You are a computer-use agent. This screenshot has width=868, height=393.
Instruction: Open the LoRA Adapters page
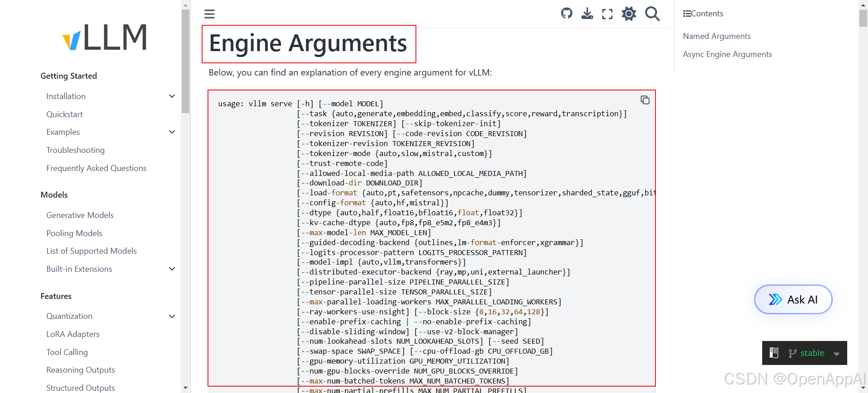73,334
